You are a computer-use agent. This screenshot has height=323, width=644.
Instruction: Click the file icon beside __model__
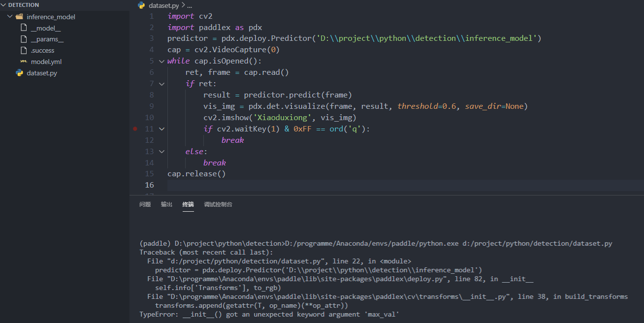[x=23, y=28]
